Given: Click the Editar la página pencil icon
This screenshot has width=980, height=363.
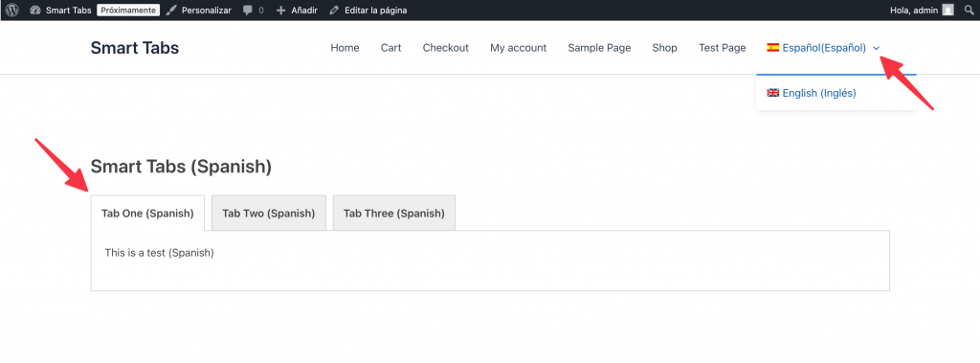Looking at the screenshot, I should pos(334,10).
